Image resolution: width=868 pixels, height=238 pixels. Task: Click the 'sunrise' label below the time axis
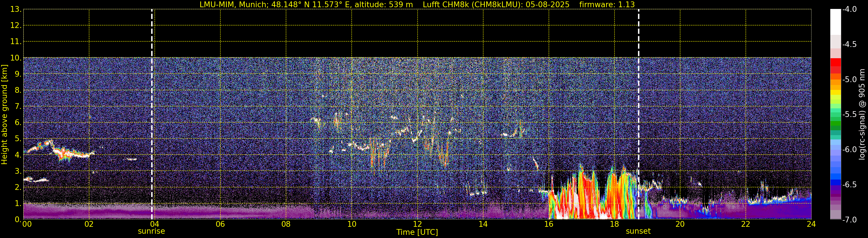click(151, 231)
